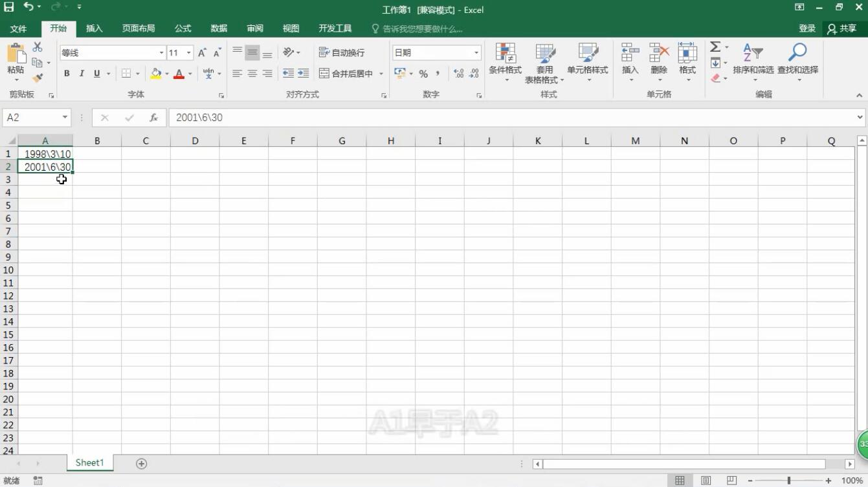This screenshot has width=868, height=487.
Task: Toggle bold formatting
Action: [67, 74]
